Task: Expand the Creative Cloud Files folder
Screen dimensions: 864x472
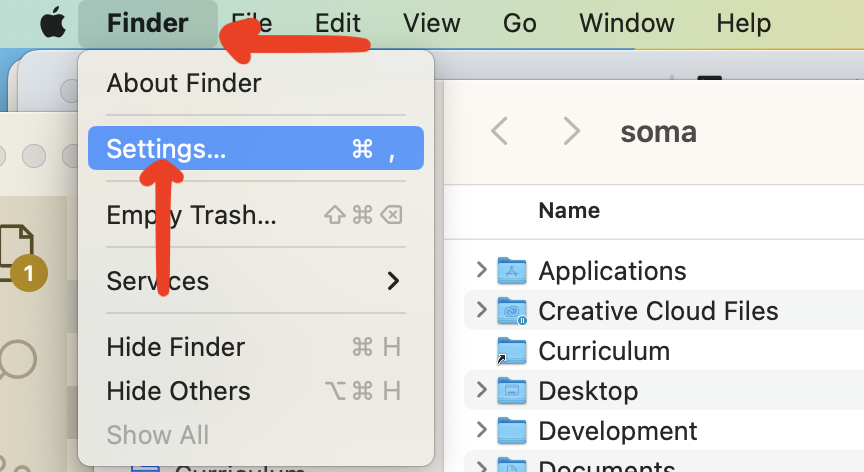Action: pos(482,310)
